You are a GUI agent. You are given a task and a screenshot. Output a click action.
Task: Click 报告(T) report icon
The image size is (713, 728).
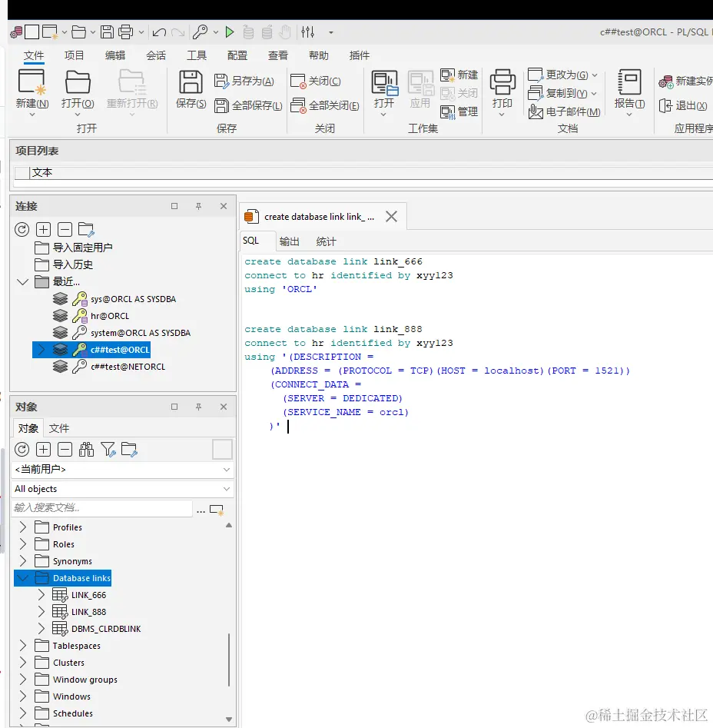pyautogui.click(x=629, y=82)
